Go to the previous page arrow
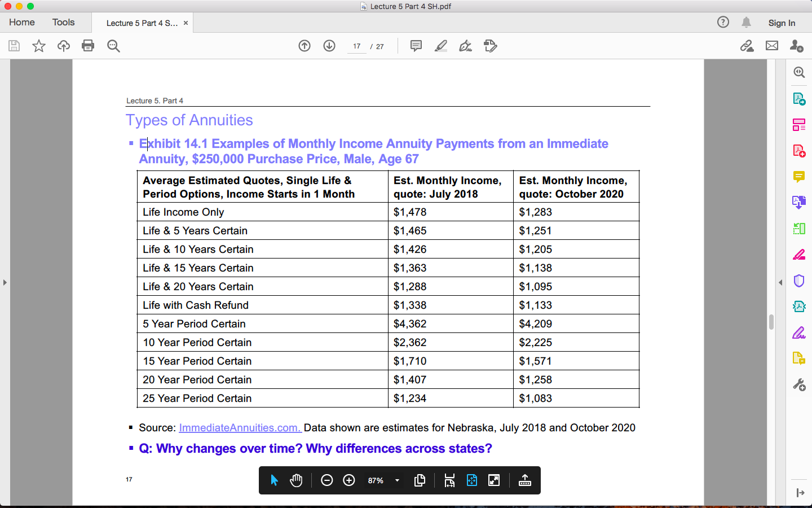 coord(304,46)
